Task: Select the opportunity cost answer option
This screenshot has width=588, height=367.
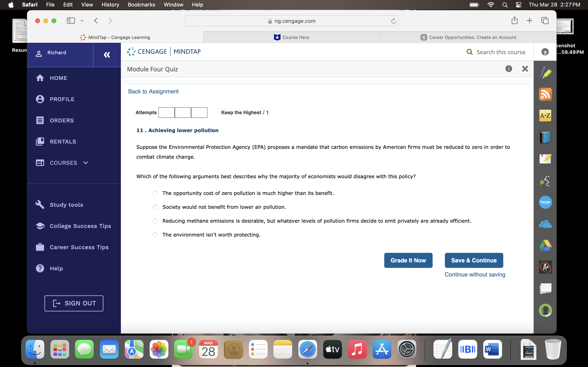Action: [155, 193]
